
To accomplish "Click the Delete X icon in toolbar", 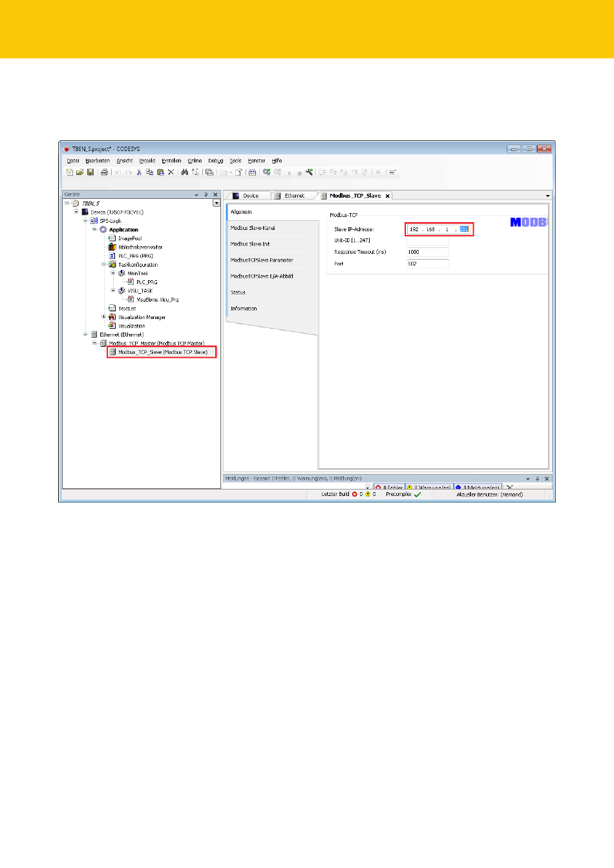I will (x=171, y=172).
